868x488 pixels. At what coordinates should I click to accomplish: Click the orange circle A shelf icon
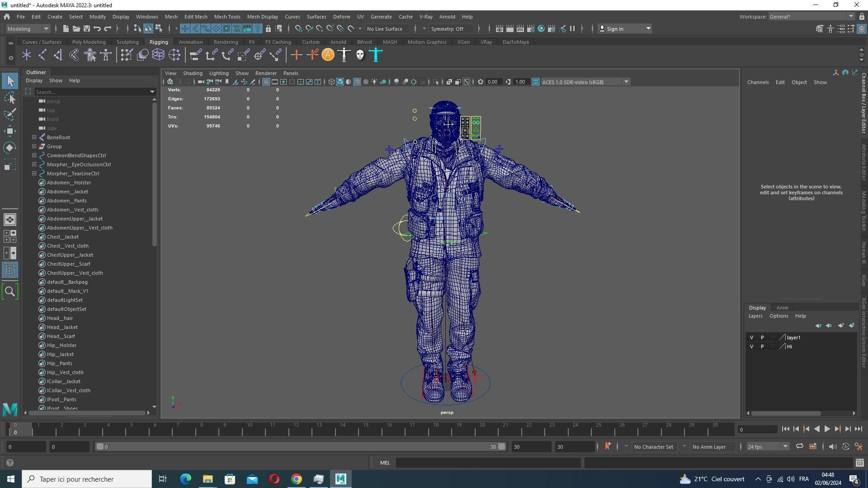point(328,55)
